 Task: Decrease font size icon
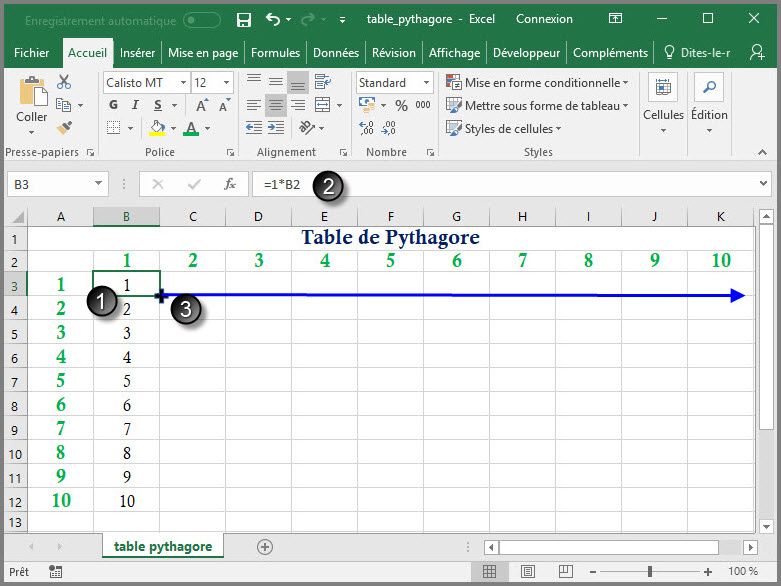pos(224,105)
